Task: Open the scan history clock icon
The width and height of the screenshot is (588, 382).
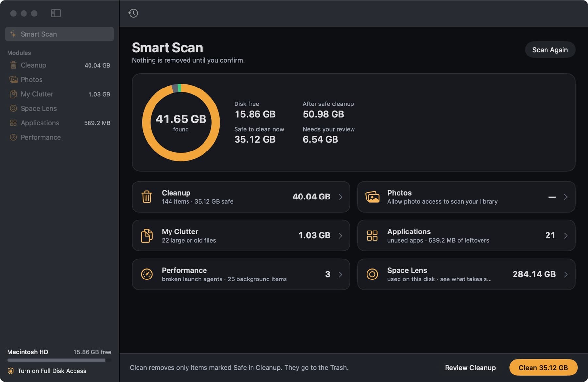Action: pos(133,13)
